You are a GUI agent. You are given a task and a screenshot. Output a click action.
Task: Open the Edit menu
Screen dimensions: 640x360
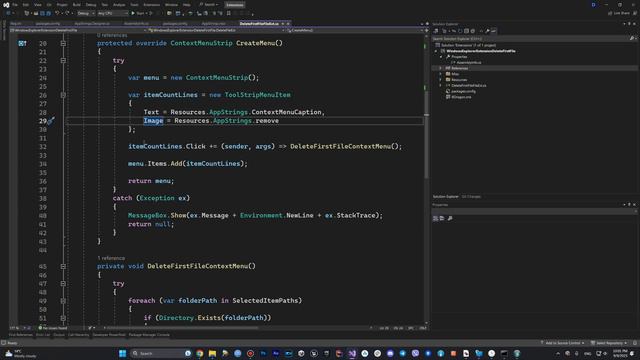click(26, 5)
